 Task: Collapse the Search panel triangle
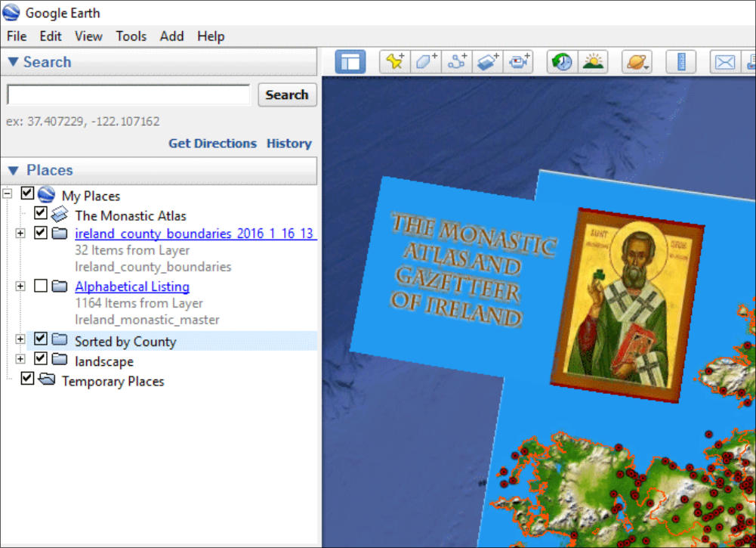click(13, 62)
